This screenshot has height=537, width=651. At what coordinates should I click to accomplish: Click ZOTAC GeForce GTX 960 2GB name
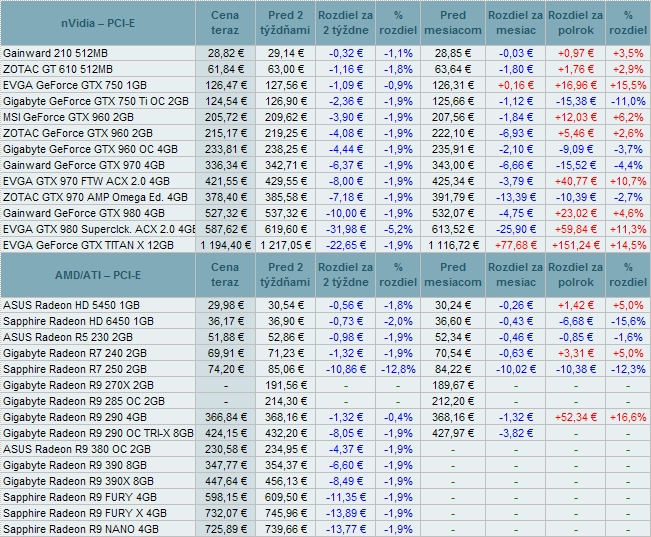pyautogui.click(x=78, y=133)
